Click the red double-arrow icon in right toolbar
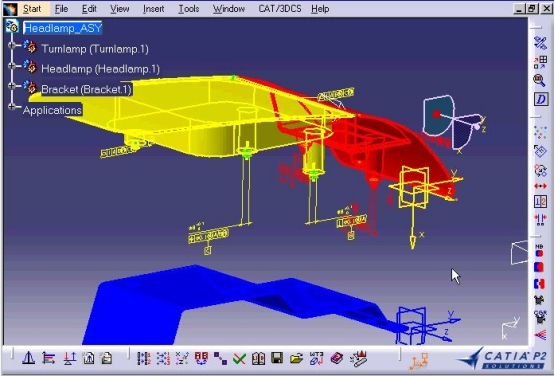Viewport: 555px width, 376px height. click(540, 186)
